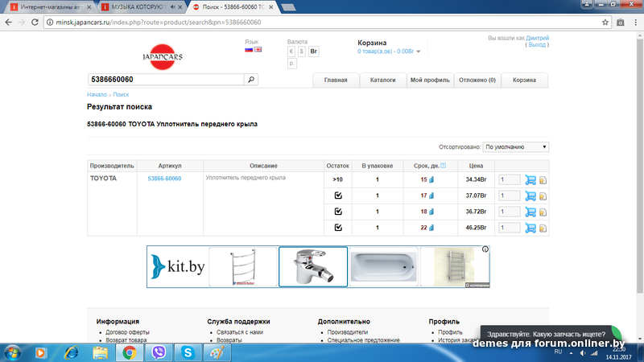This screenshot has height=362, width=644.
Task: Click the Выход logout link
Action: click(x=537, y=45)
